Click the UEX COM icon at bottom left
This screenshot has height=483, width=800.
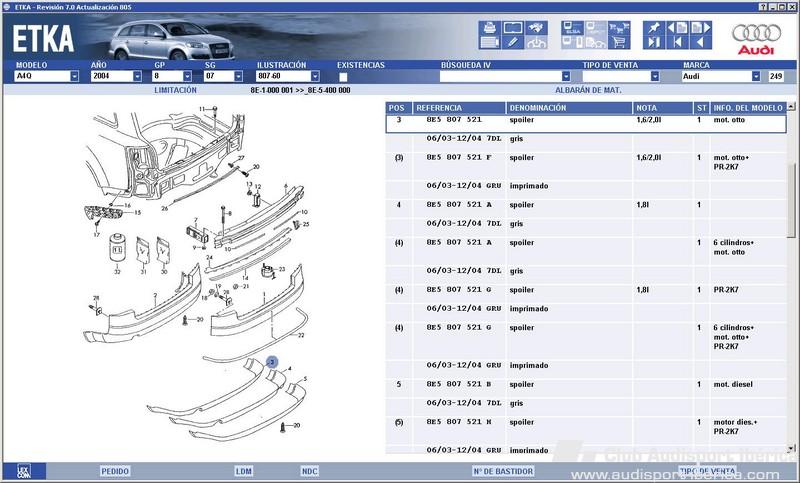click(x=23, y=471)
